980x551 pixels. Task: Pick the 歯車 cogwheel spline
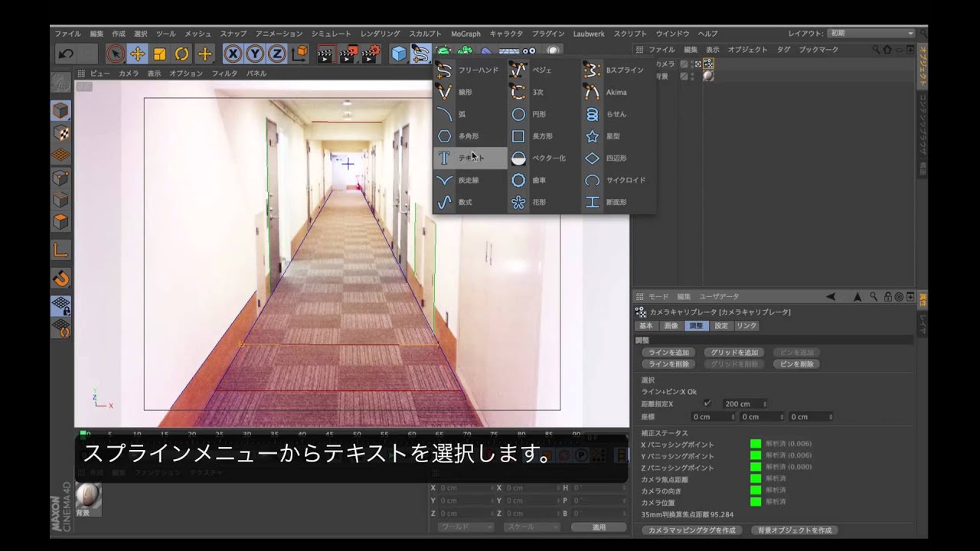click(544, 181)
